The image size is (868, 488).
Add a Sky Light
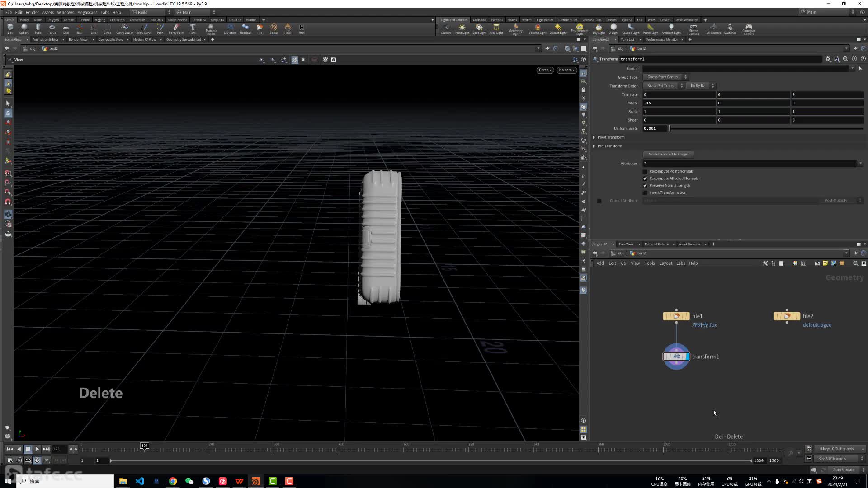point(599,29)
